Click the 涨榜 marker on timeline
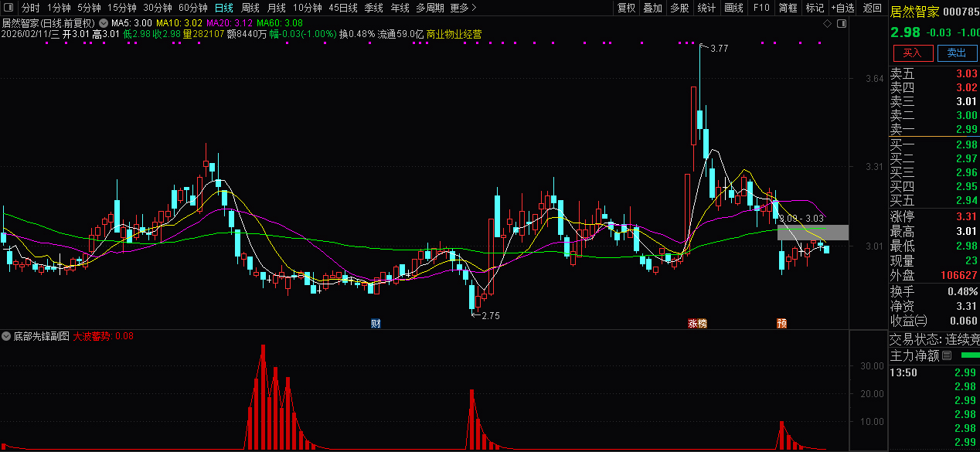Image resolution: width=980 pixels, height=452 pixels. pyautogui.click(x=698, y=323)
